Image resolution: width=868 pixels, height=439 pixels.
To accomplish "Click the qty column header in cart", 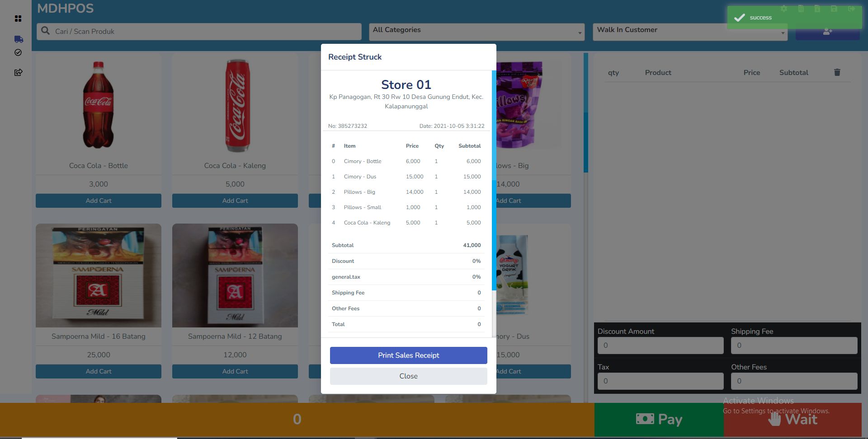I will [613, 73].
